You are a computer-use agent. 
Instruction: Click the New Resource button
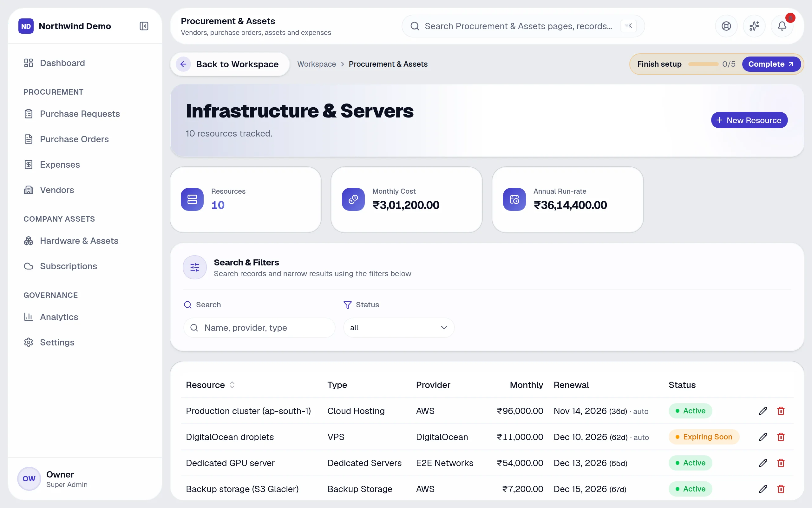[749, 120]
